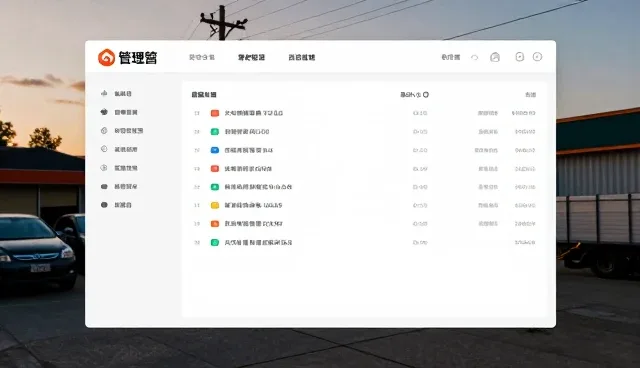The width and height of the screenshot is (640, 368).
Task: Click the rightmost circular icon in header
Action: pos(538,57)
